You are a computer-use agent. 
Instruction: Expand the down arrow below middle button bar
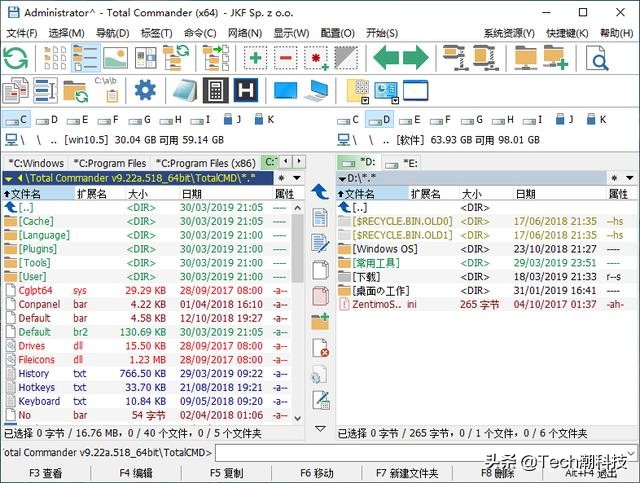tap(320, 427)
